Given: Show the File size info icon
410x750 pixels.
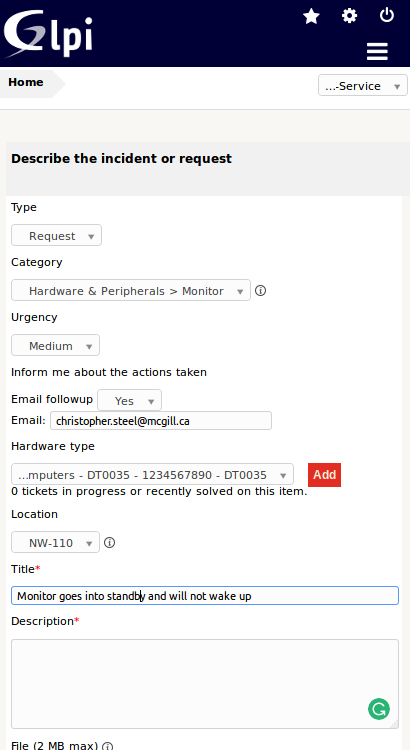Looking at the screenshot, I should coord(108,746).
